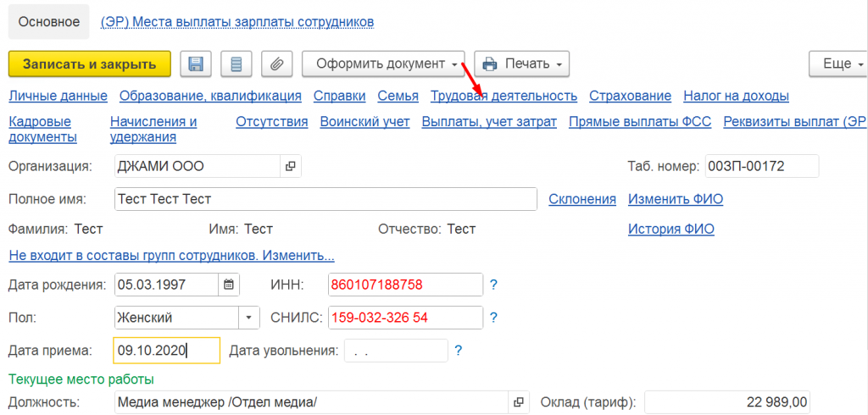This screenshot has width=868, height=415.
Task: Open Личные данные link
Action: tap(58, 97)
